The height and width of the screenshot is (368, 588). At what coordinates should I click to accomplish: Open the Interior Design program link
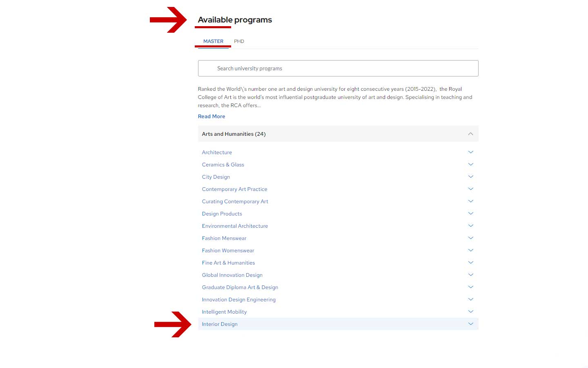coord(220,324)
